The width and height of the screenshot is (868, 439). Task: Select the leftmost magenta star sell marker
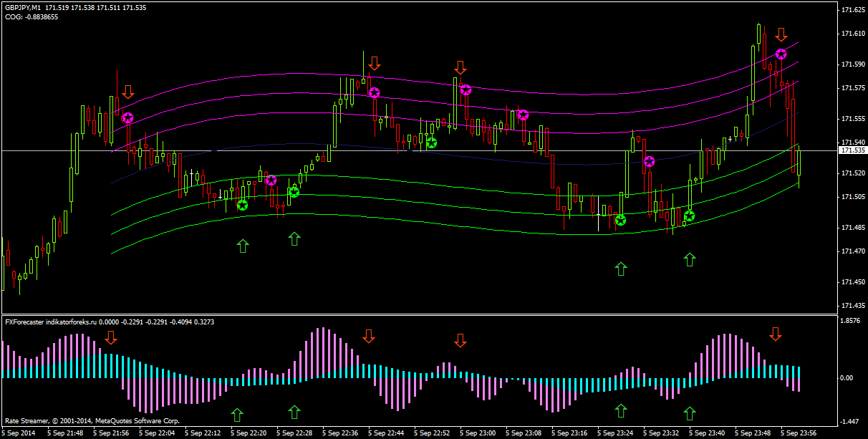point(127,117)
